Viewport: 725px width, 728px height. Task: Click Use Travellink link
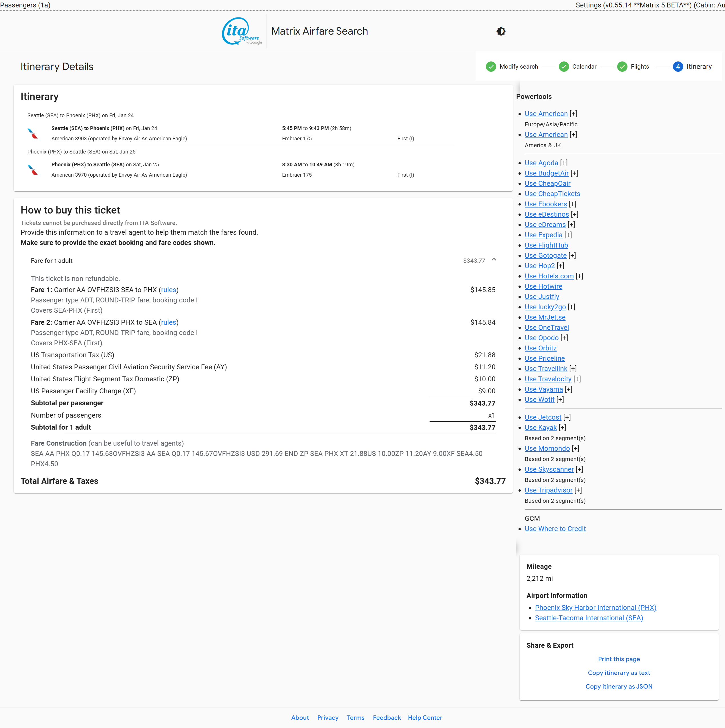click(546, 368)
